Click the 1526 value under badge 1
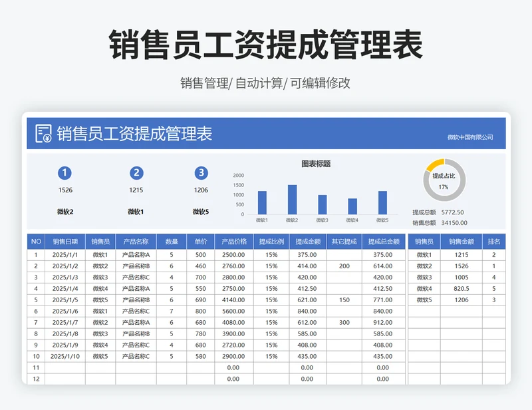Image resolution: width=532 pixels, height=410 pixels. coord(65,190)
